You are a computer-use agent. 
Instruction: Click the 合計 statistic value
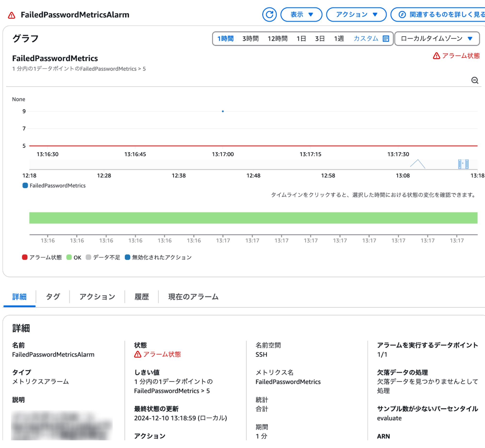click(262, 409)
